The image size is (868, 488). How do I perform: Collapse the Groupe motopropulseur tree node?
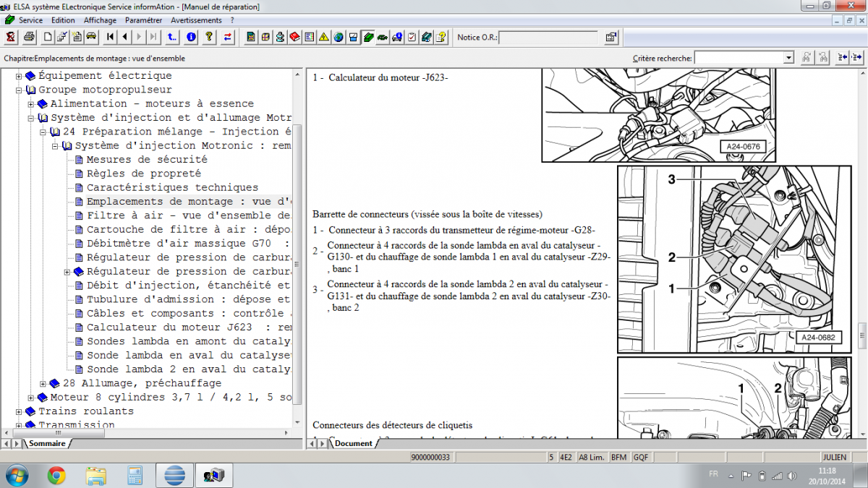[20, 90]
